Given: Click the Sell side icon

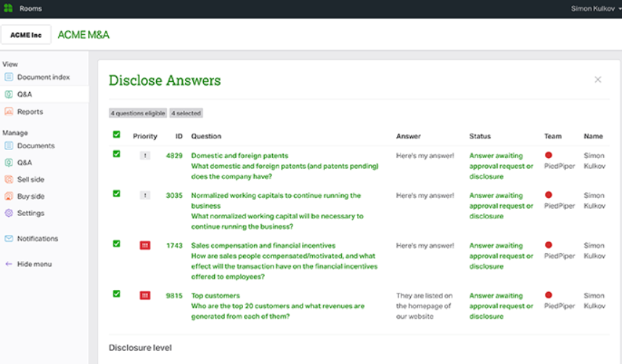Looking at the screenshot, I should (9, 179).
